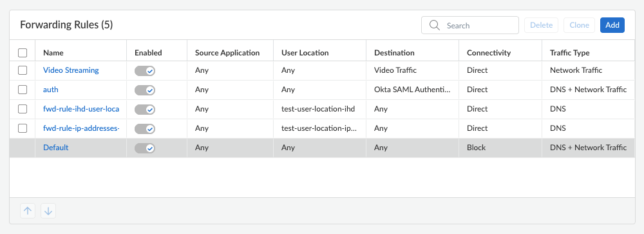This screenshot has height=234, width=644.
Task: Click the Okta SAML Authenti... destination cell
Action: click(x=412, y=90)
